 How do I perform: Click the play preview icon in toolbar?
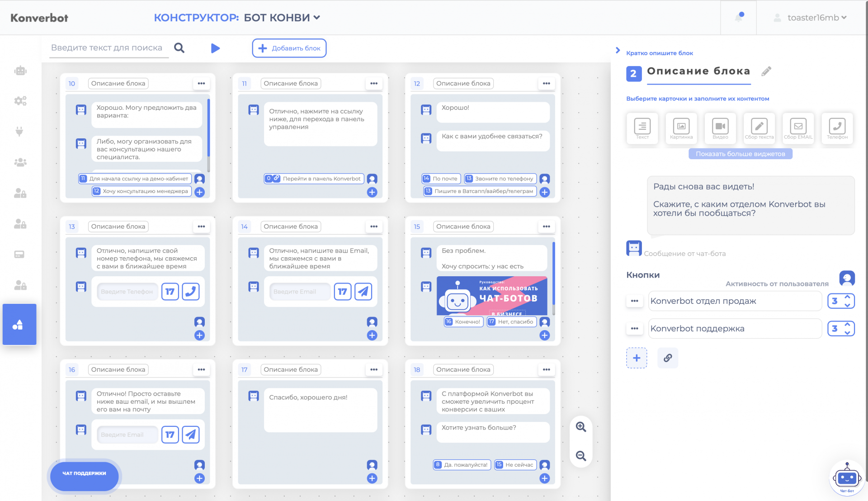coord(215,48)
